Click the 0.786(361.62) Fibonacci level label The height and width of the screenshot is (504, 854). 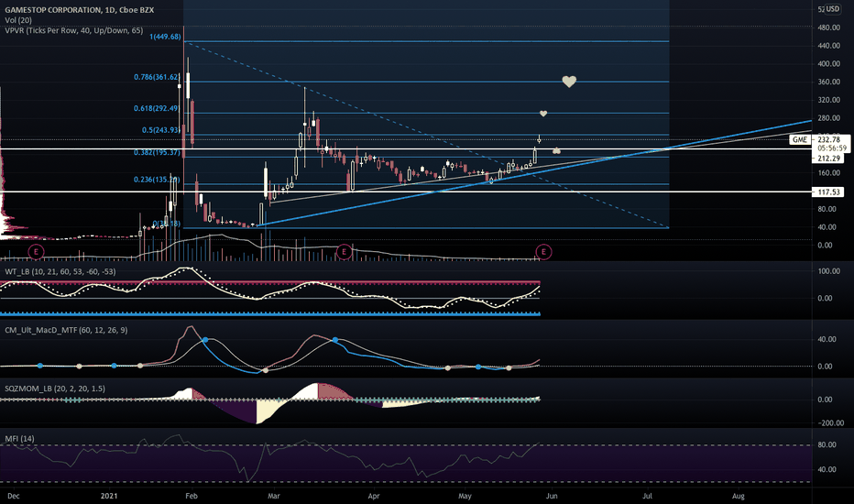coord(157,77)
